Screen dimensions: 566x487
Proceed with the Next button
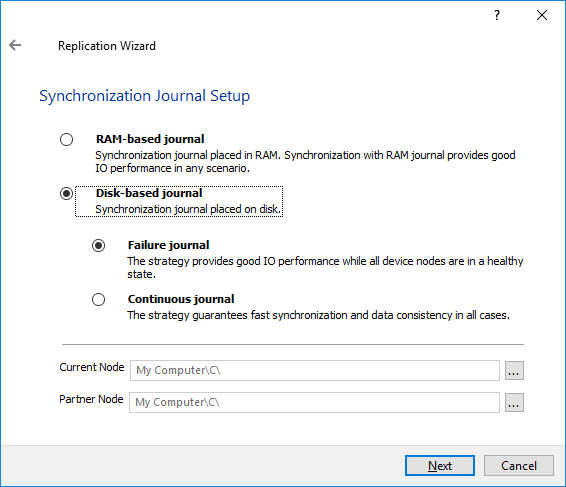[440, 466]
